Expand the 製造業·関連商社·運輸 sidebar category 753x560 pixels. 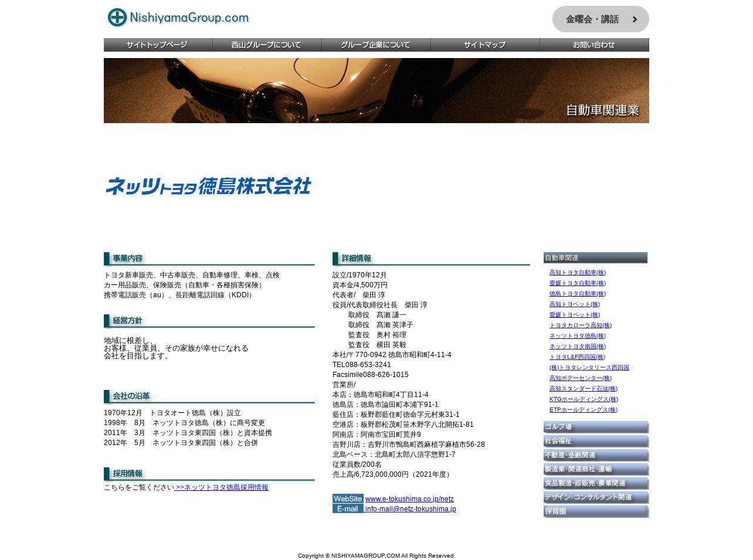(x=596, y=469)
